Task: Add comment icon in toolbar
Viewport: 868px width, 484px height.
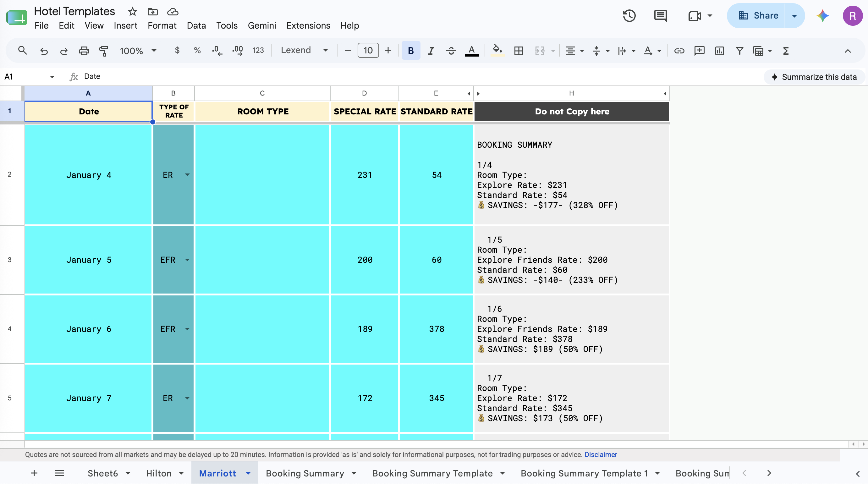Action: [700, 51]
